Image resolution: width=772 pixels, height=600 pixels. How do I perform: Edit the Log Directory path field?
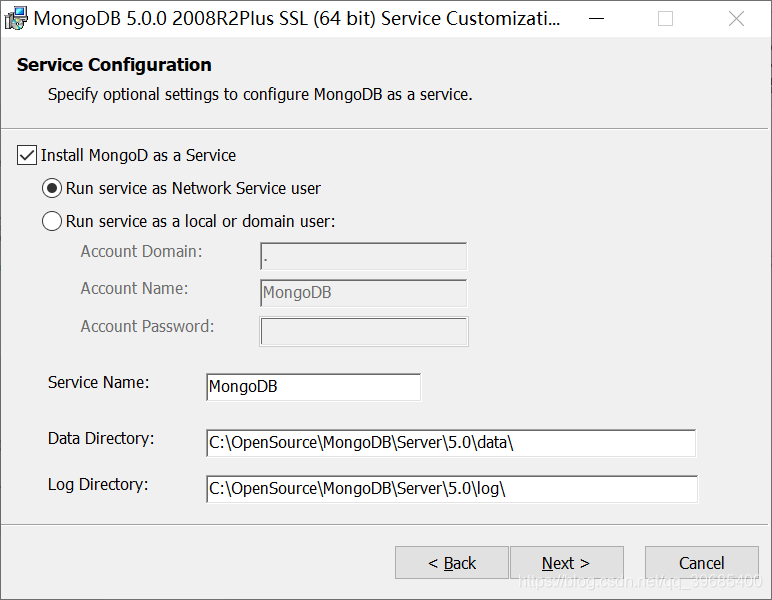452,489
